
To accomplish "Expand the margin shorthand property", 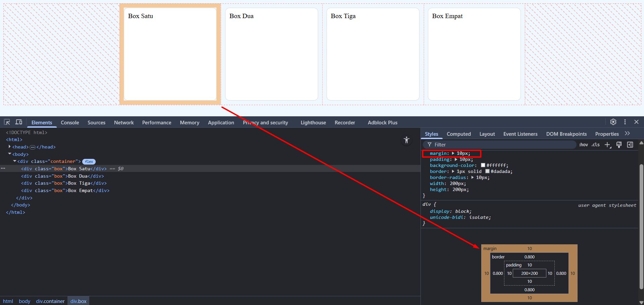I will pos(453,154).
